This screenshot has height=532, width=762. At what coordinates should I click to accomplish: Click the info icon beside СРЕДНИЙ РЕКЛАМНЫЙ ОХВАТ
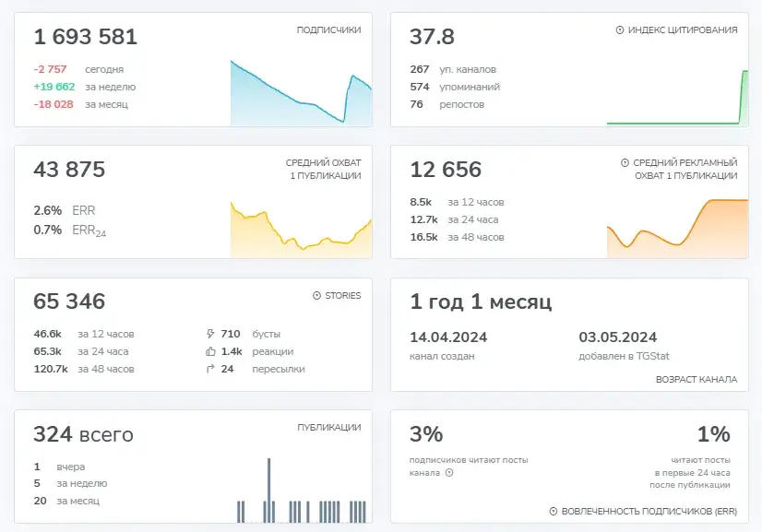[x=625, y=163]
